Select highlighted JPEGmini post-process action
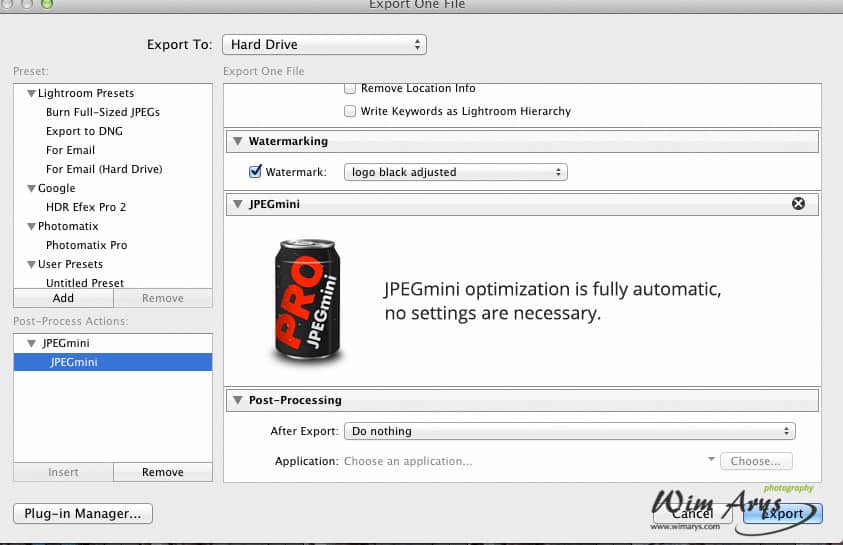 pos(113,362)
